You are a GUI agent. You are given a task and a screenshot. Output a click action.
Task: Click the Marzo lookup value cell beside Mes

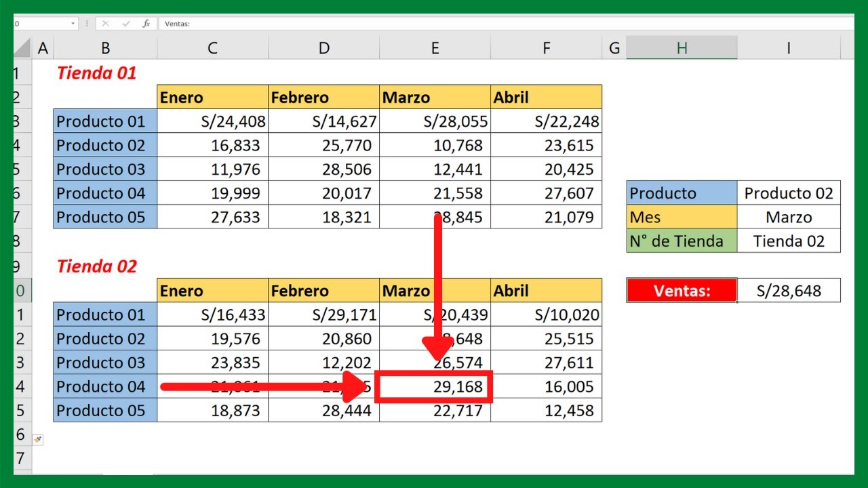click(x=789, y=217)
